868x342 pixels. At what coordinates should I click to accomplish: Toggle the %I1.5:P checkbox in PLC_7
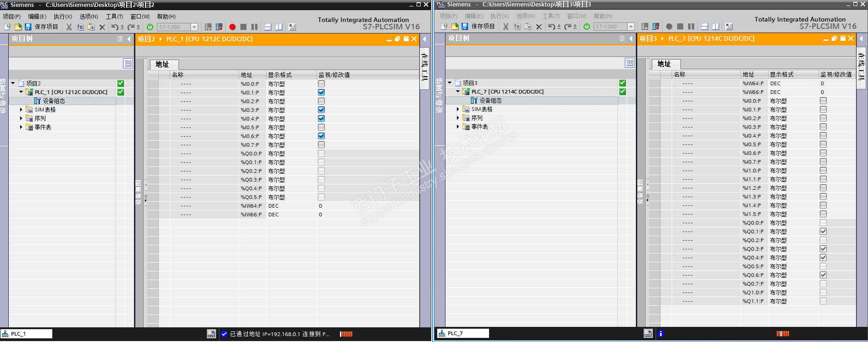tap(823, 214)
